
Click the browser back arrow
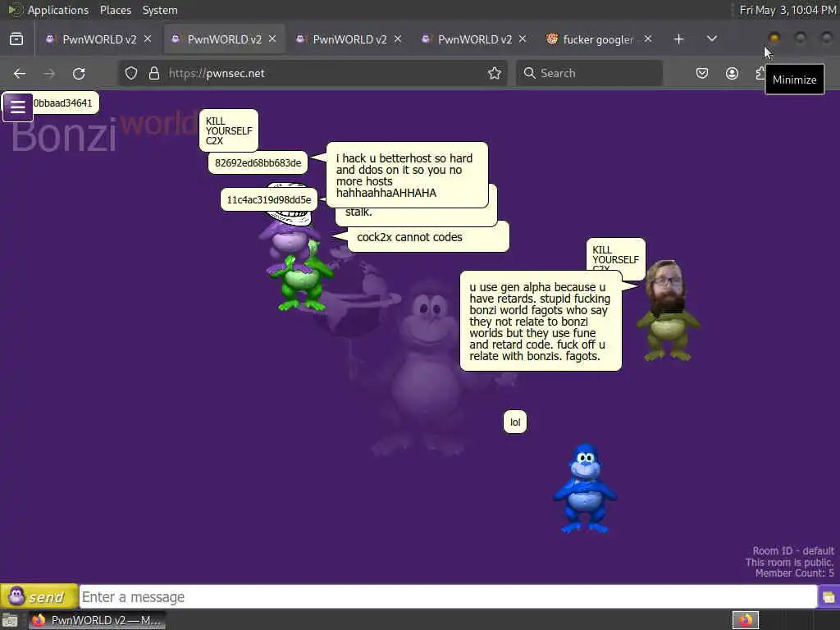20,73
